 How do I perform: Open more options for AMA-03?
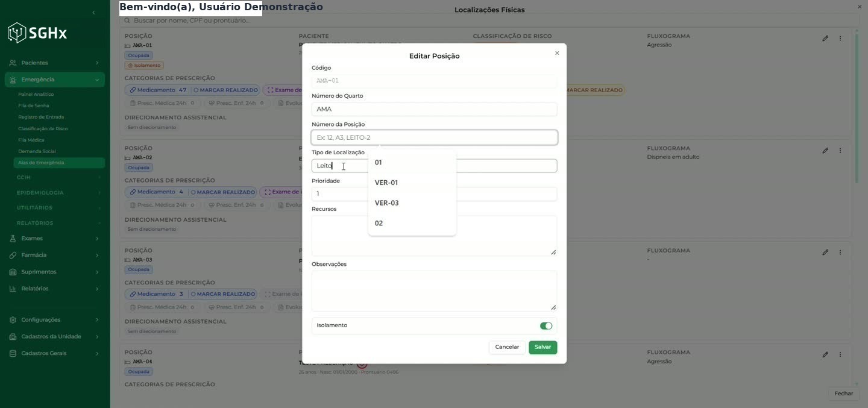tap(840, 253)
